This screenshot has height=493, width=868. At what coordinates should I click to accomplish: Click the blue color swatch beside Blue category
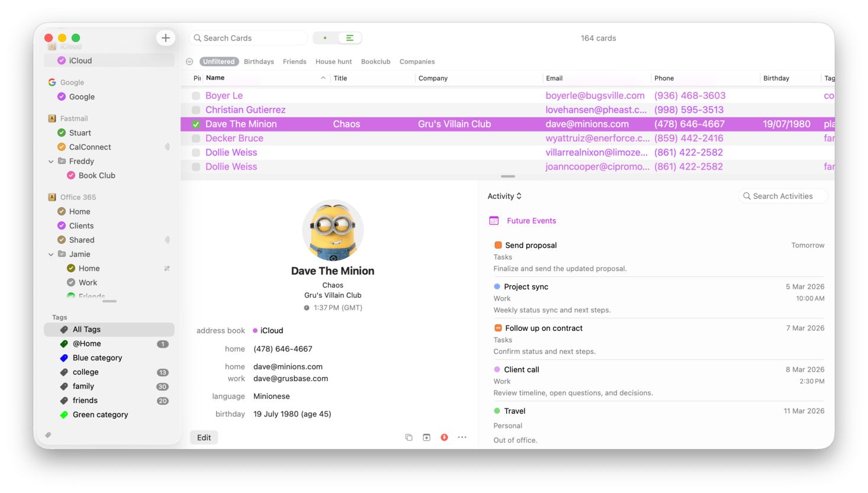click(x=63, y=357)
